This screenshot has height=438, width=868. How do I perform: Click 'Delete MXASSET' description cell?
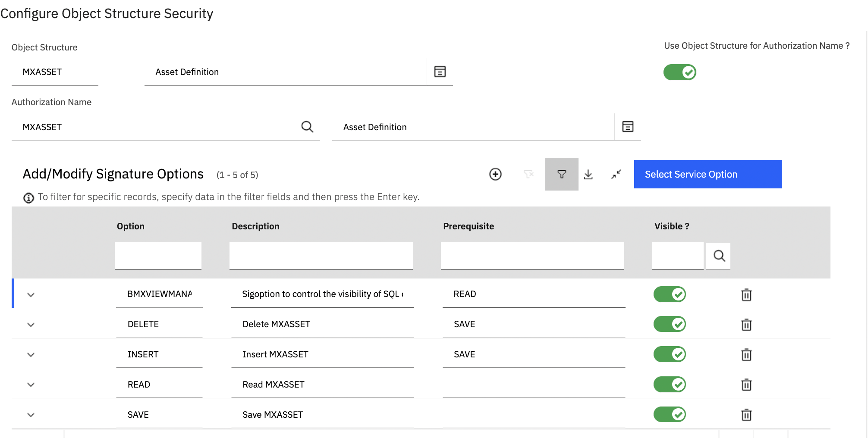click(x=323, y=324)
